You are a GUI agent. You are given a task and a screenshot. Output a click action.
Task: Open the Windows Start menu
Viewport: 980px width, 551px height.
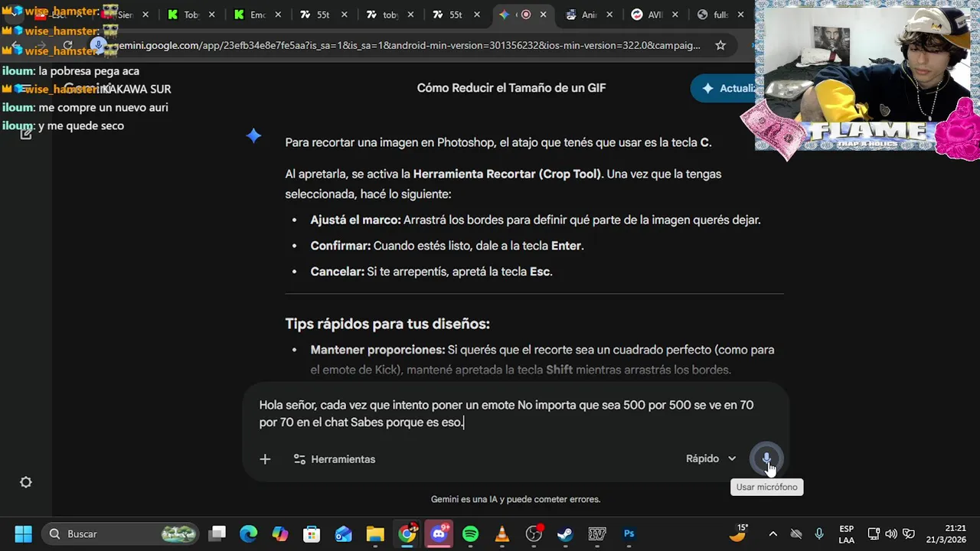pyautogui.click(x=23, y=533)
